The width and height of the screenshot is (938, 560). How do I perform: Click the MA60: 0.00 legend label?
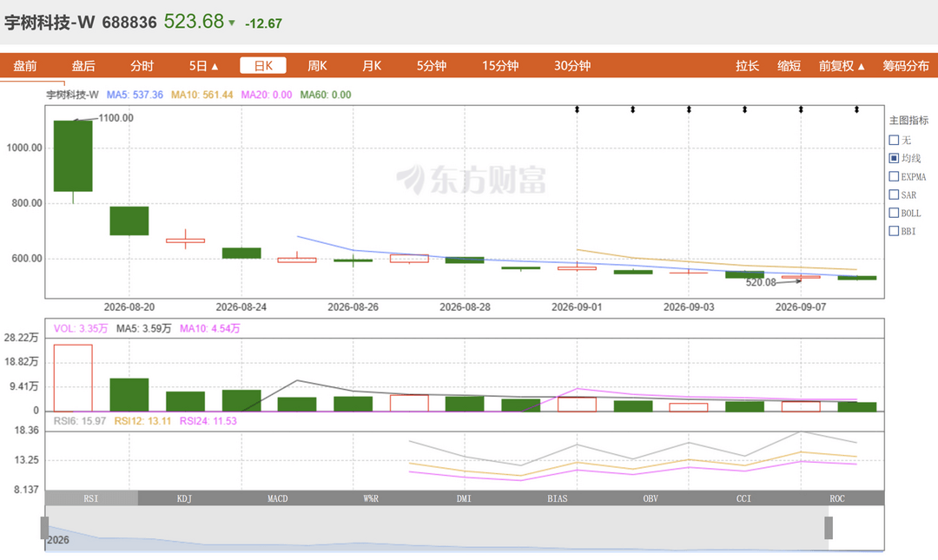[x=326, y=95]
